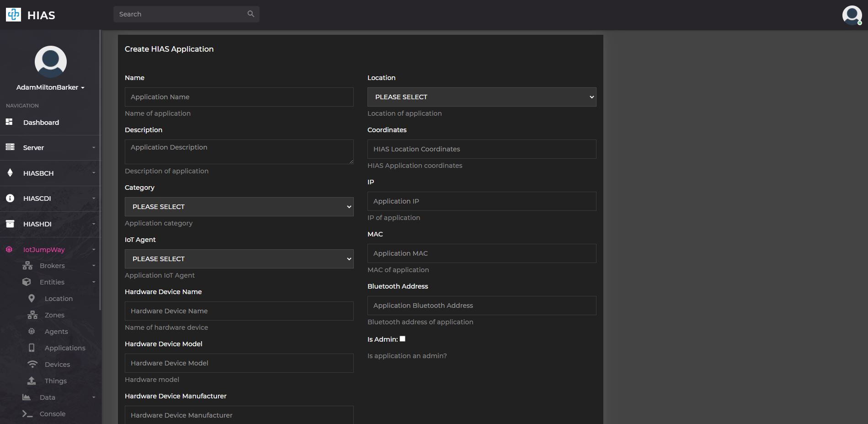This screenshot has height=424, width=868.
Task: Click the IotJumpWay chip icon
Action: coord(9,249)
